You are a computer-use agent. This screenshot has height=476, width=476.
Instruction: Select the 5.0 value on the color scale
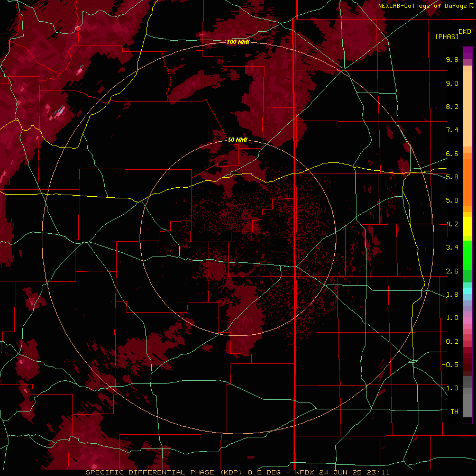[x=452, y=200]
